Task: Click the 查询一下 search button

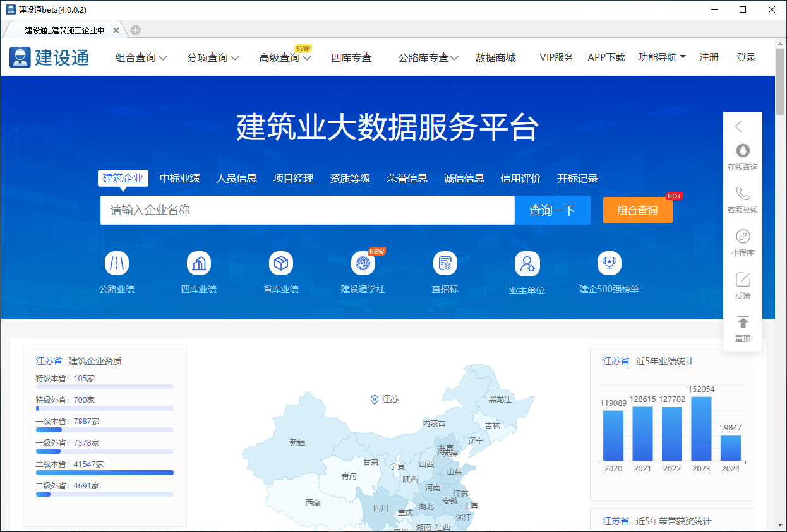Action: (x=553, y=210)
